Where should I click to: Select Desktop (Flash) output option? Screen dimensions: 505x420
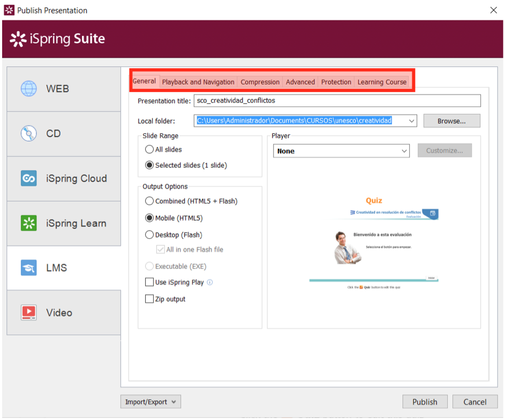pos(149,235)
